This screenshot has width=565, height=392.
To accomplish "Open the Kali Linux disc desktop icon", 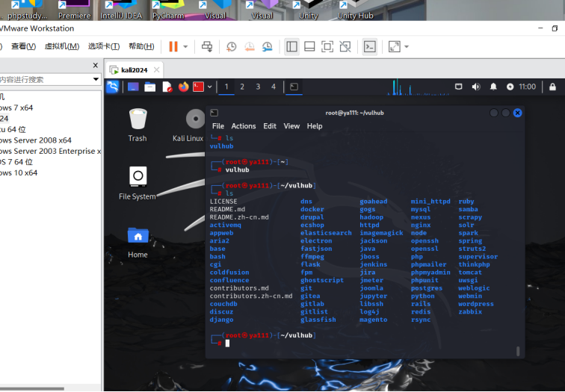I will tap(188, 125).
